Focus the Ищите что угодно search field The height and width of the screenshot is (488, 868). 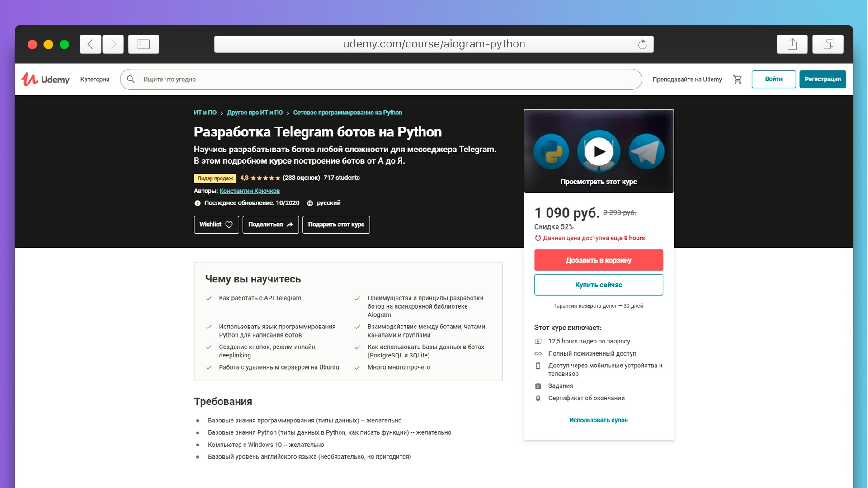[x=381, y=80]
